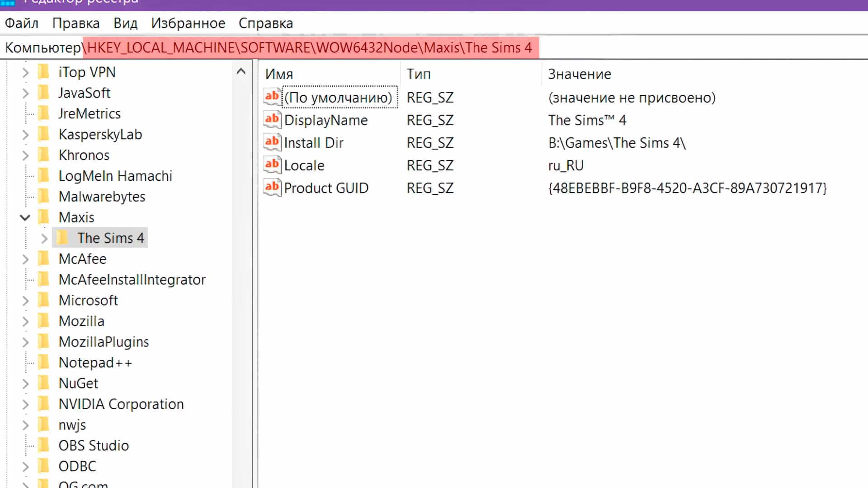Click the string icon of Locale
868x488 pixels.
(x=272, y=164)
